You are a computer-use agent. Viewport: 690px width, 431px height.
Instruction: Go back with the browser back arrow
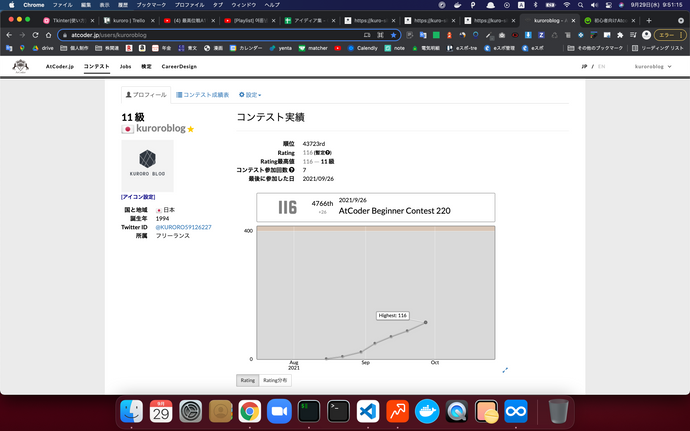point(9,35)
